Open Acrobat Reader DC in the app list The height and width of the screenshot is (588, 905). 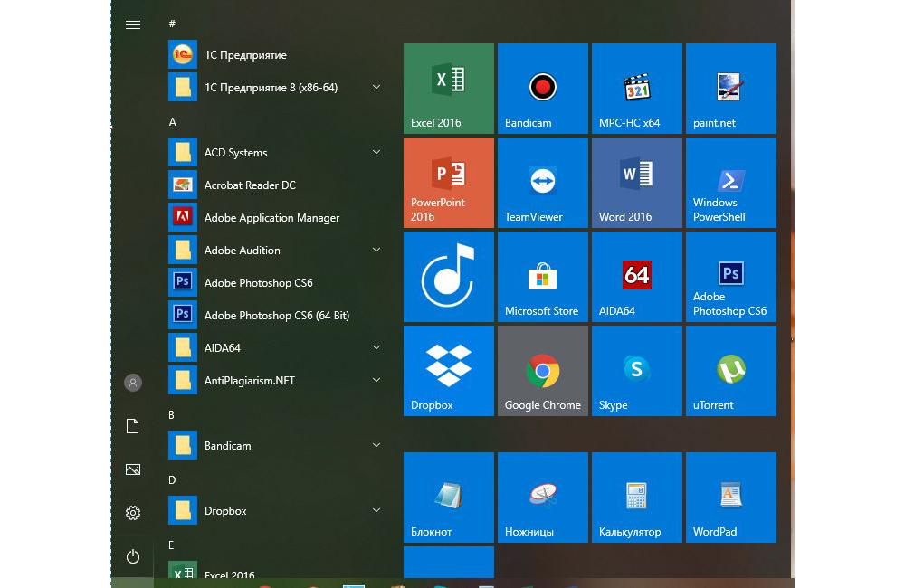276,185
